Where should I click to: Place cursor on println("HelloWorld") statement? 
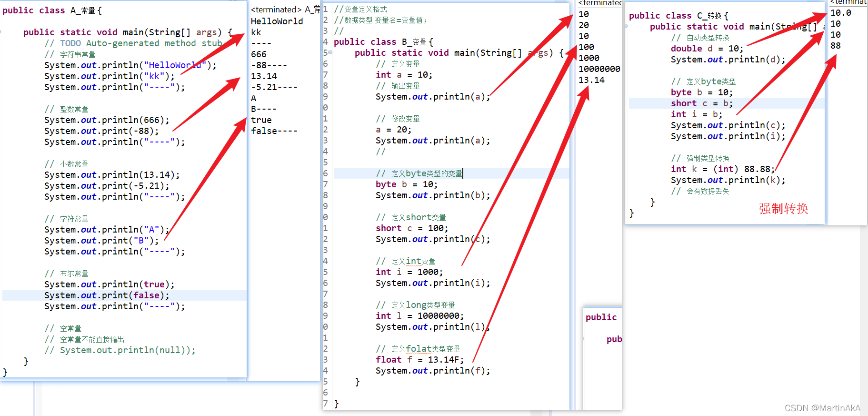130,65
